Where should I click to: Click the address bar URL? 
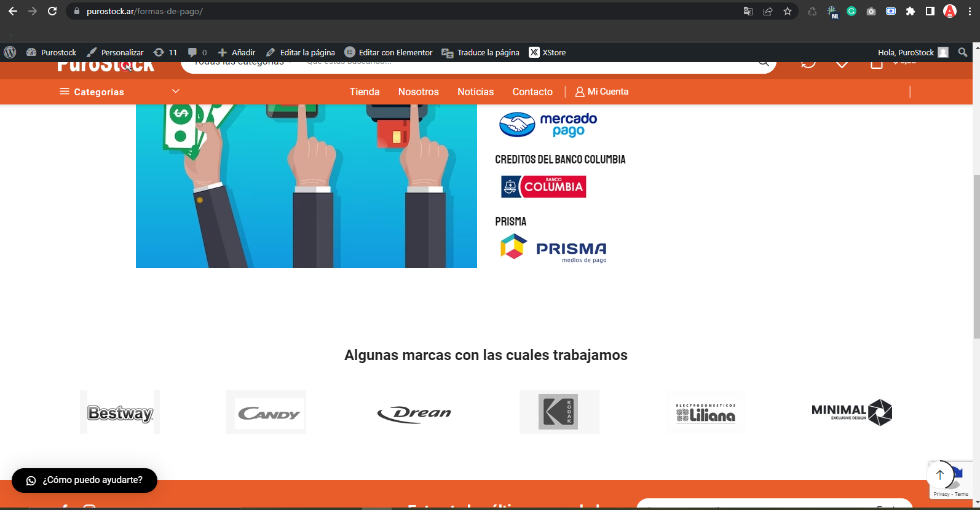point(144,11)
